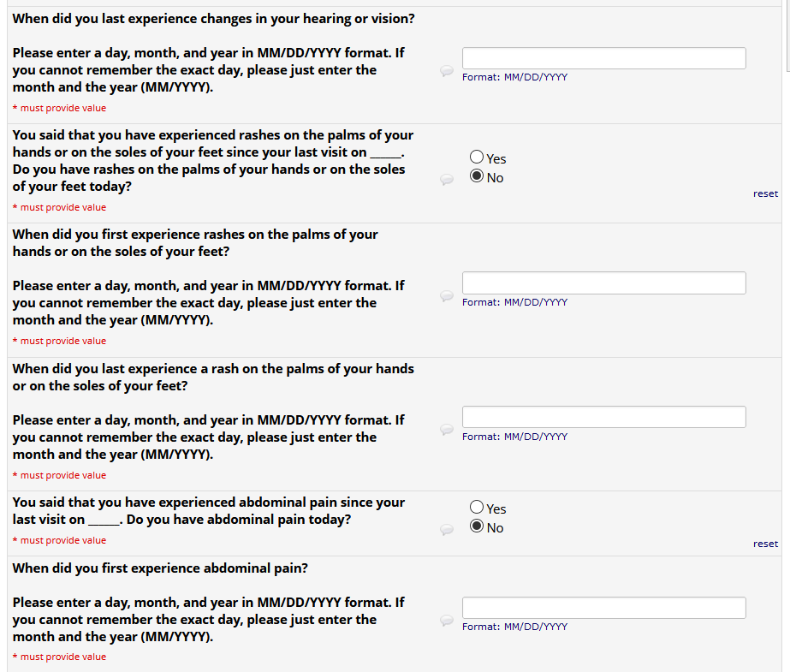This screenshot has width=790, height=672.
Task: Click the Yes label text for abdominal pain
Action: point(496,508)
